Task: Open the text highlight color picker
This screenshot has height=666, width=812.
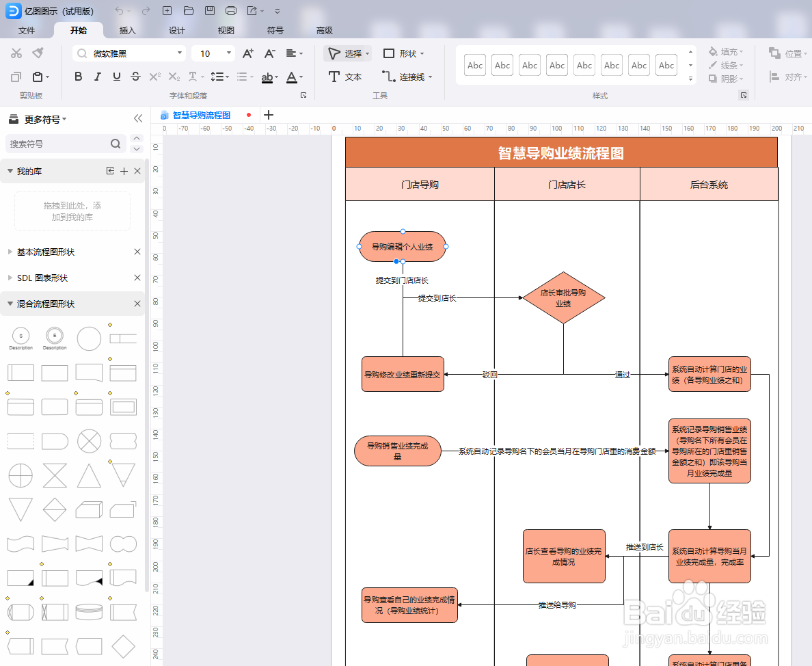Action: (269, 77)
